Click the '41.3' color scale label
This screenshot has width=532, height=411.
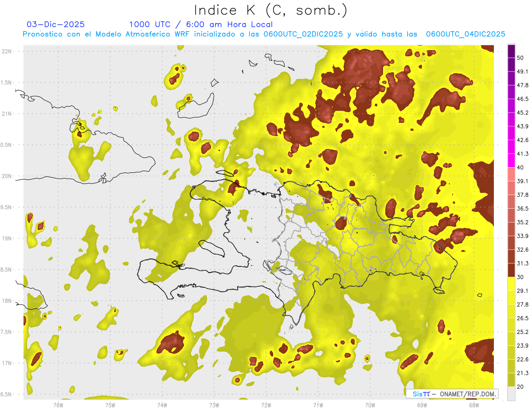click(522, 154)
